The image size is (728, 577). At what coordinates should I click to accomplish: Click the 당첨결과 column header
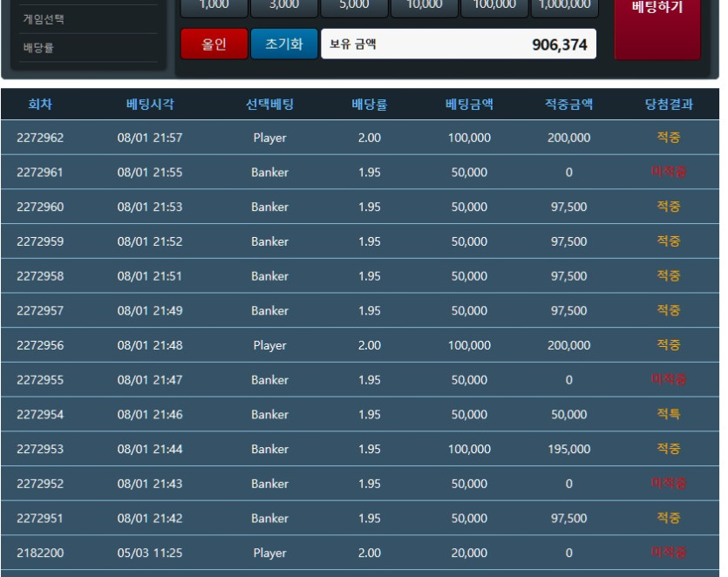point(669,104)
